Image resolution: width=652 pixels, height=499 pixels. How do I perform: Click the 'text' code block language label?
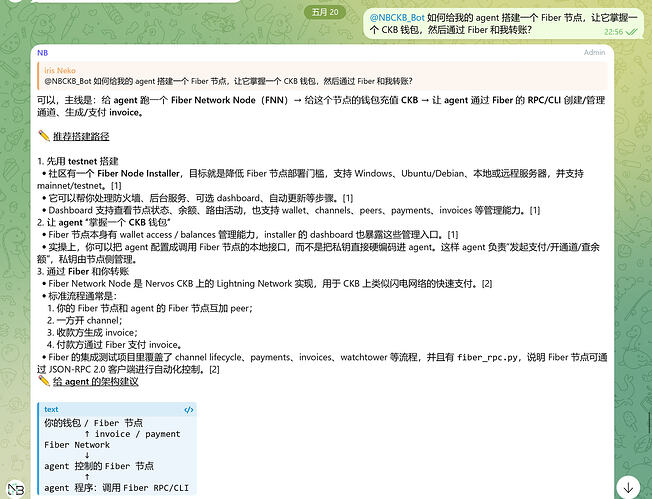click(51, 410)
